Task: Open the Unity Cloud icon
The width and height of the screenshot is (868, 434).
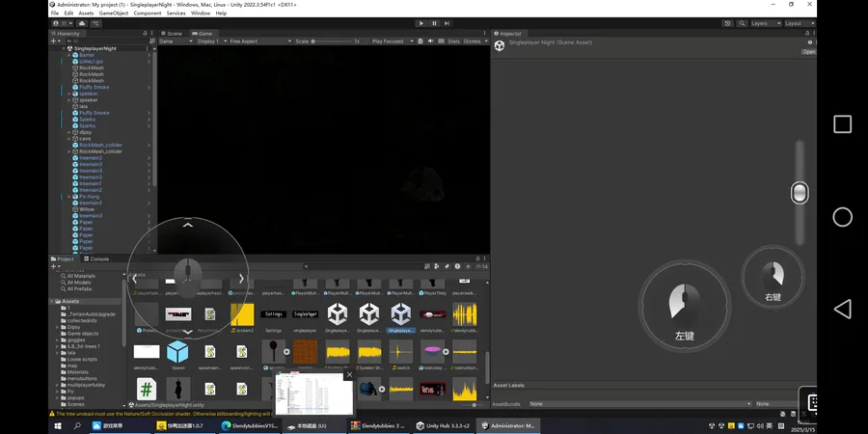Action: click(82, 23)
